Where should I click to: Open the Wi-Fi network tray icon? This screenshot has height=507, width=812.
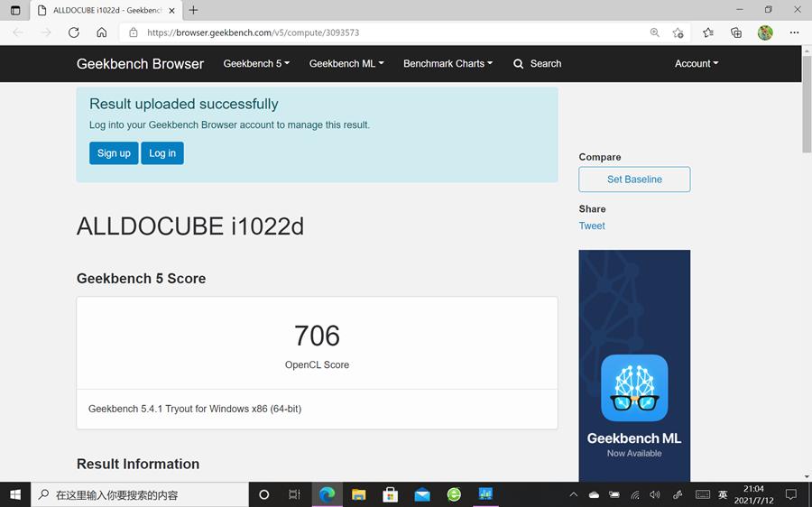(x=635, y=494)
